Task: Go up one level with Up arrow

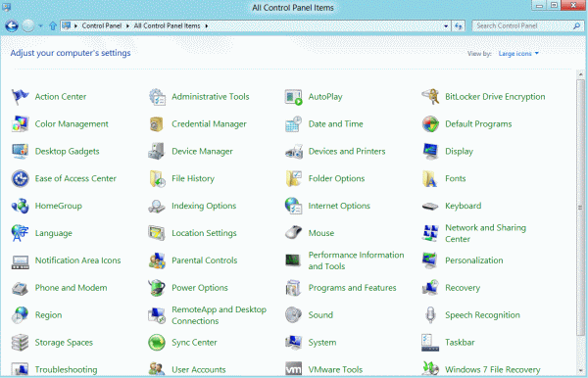Action: pos(53,25)
